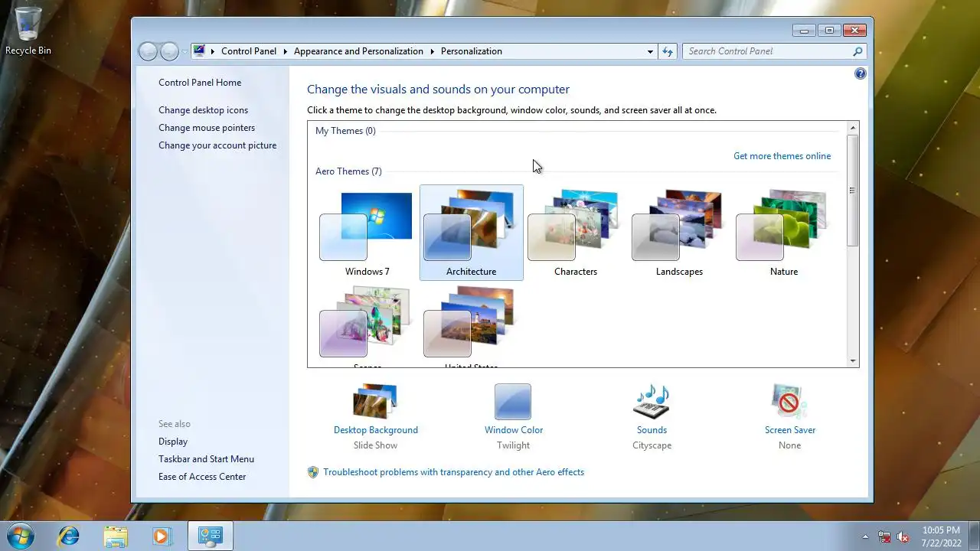980x551 pixels.
Task: Click the Aero Themes (7) heading
Action: coord(348,171)
